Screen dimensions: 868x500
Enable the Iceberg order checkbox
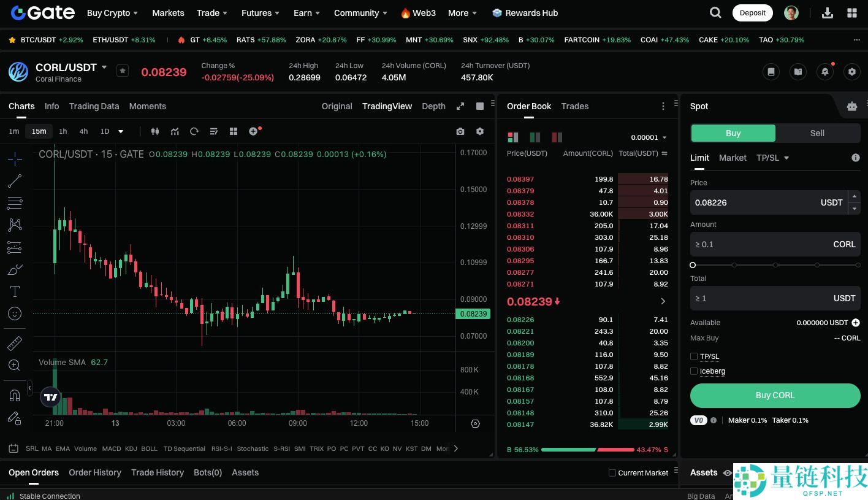[x=694, y=371]
